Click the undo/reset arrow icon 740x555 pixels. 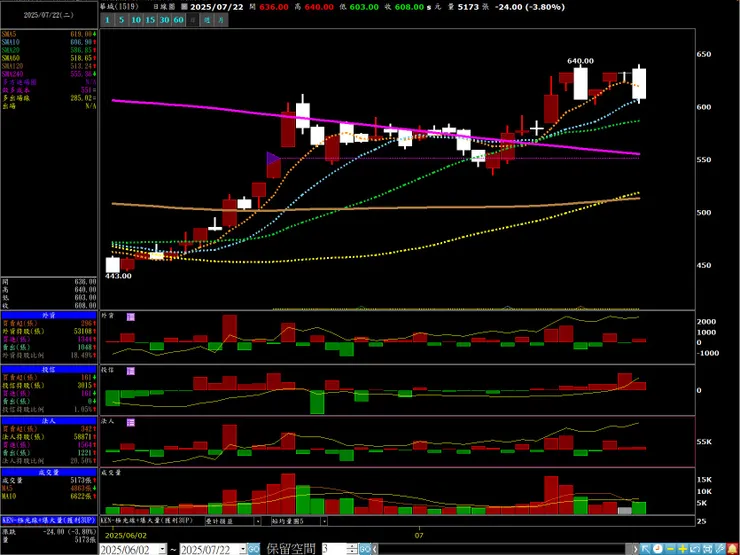click(x=695, y=549)
